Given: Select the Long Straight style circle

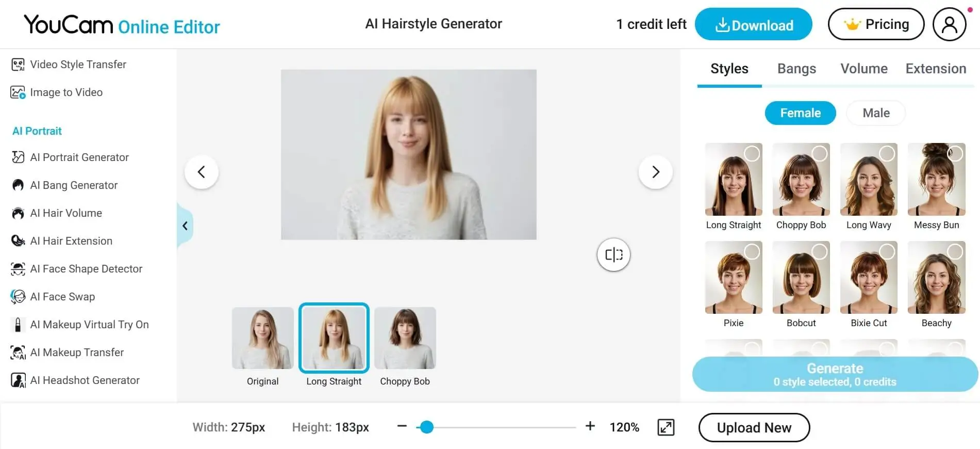Looking at the screenshot, I should point(752,153).
